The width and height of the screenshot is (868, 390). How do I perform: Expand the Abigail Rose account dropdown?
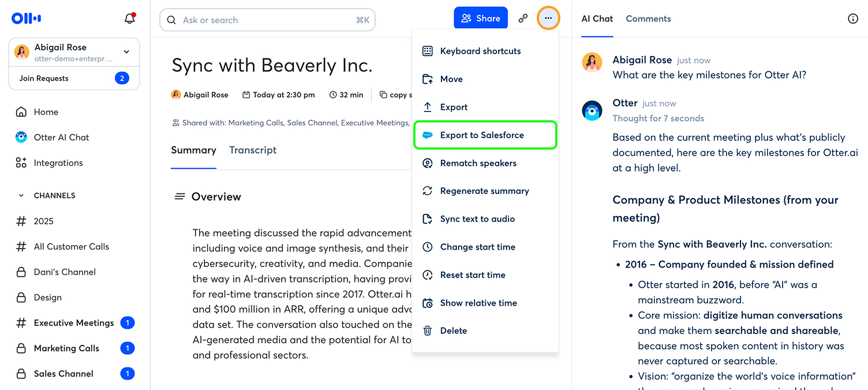(126, 52)
